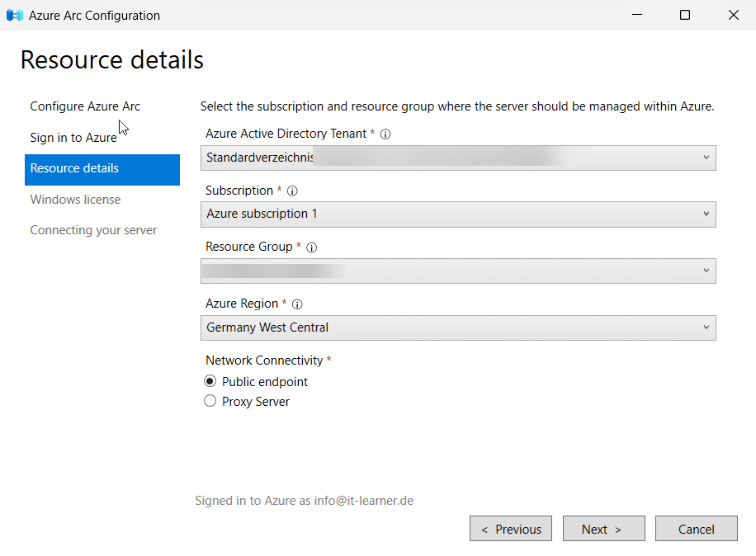
Task: Click the Previous button
Action: pyautogui.click(x=510, y=528)
